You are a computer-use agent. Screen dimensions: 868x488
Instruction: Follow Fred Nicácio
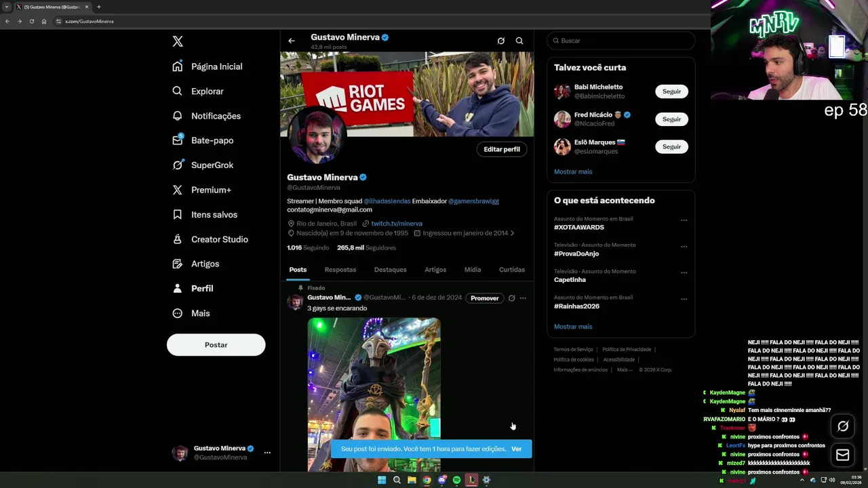[x=671, y=119]
